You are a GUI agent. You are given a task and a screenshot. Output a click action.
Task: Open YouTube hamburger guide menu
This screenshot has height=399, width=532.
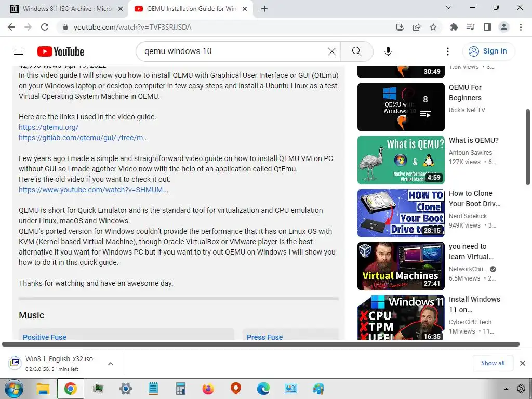point(19,51)
